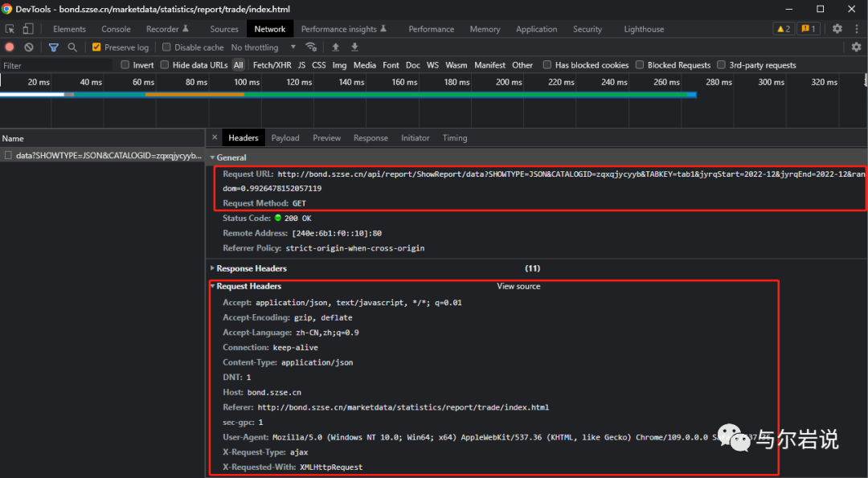Screen dimensions: 868x478
Task: Click View source for Request Headers
Action: point(518,286)
